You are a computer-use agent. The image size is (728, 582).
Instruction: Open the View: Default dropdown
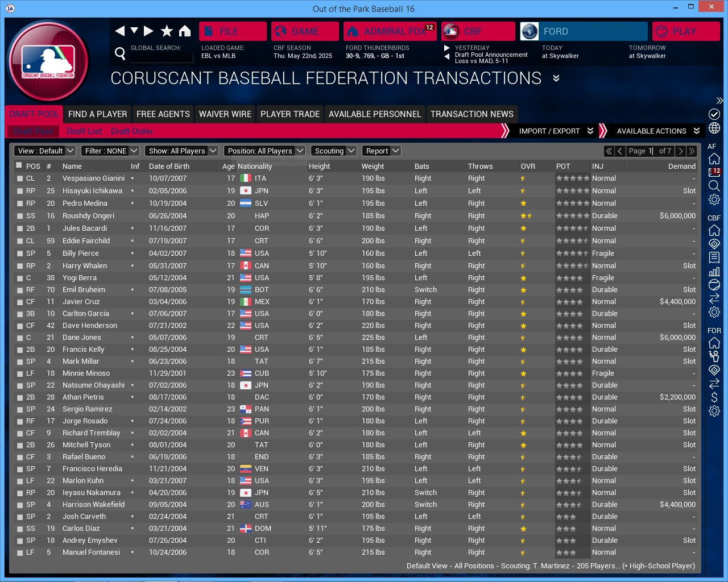point(45,151)
